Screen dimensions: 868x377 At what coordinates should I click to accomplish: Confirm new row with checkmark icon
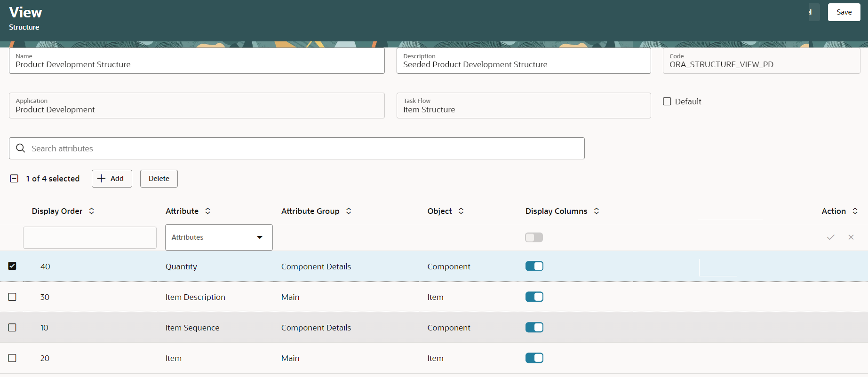[831, 237]
